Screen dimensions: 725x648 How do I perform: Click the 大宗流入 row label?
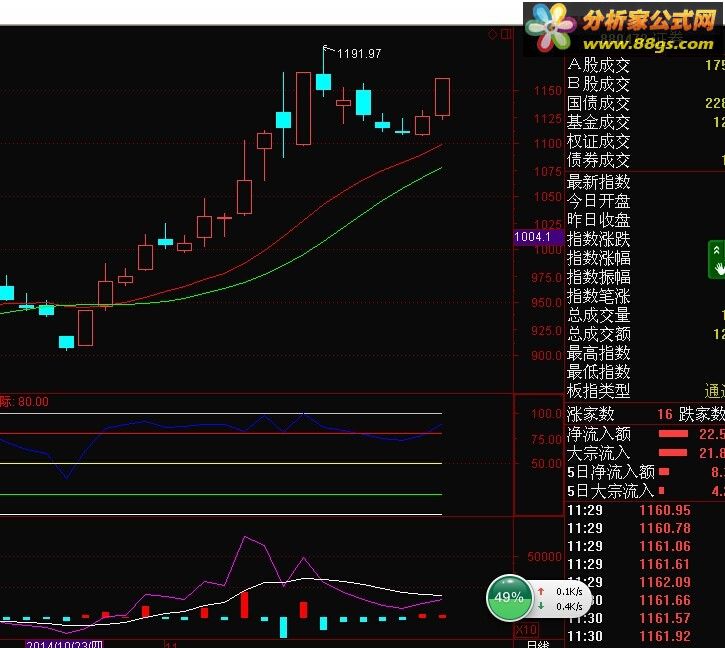coord(598,453)
